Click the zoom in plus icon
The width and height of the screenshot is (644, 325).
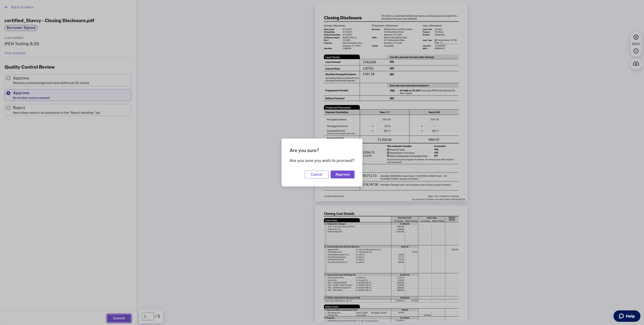point(636,37)
